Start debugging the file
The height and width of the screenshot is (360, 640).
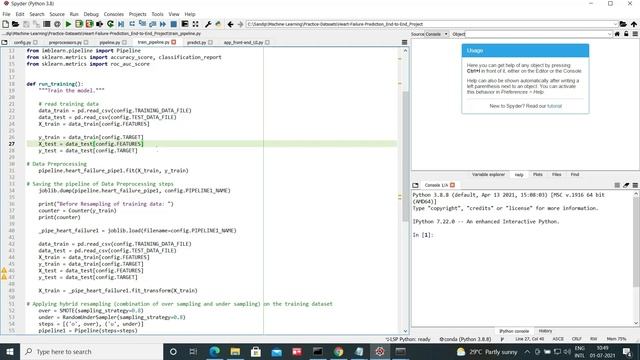pyautogui.click(x=121, y=24)
